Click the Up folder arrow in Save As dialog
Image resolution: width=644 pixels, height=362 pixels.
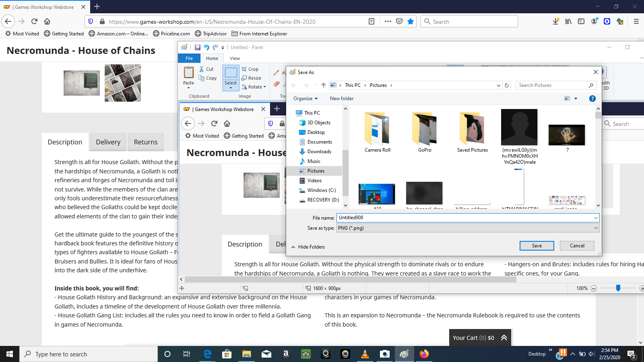click(324, 85)
